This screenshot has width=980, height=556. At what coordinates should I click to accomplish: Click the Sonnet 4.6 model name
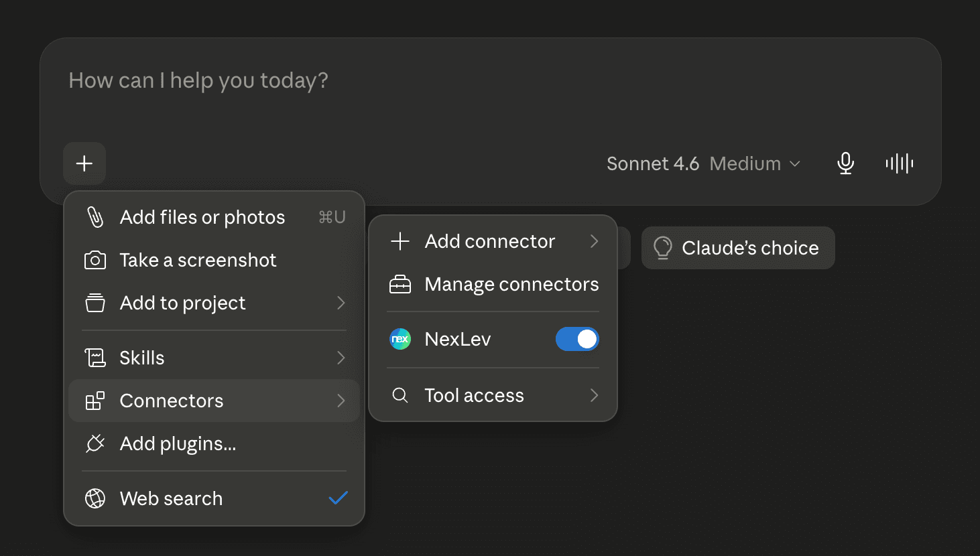click(x=653, y=163)
